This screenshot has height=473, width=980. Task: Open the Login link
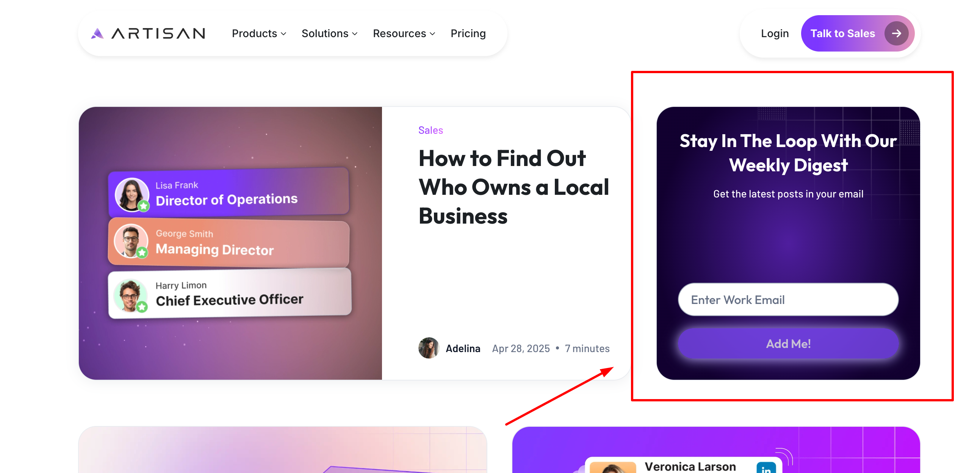pos(775,33)
